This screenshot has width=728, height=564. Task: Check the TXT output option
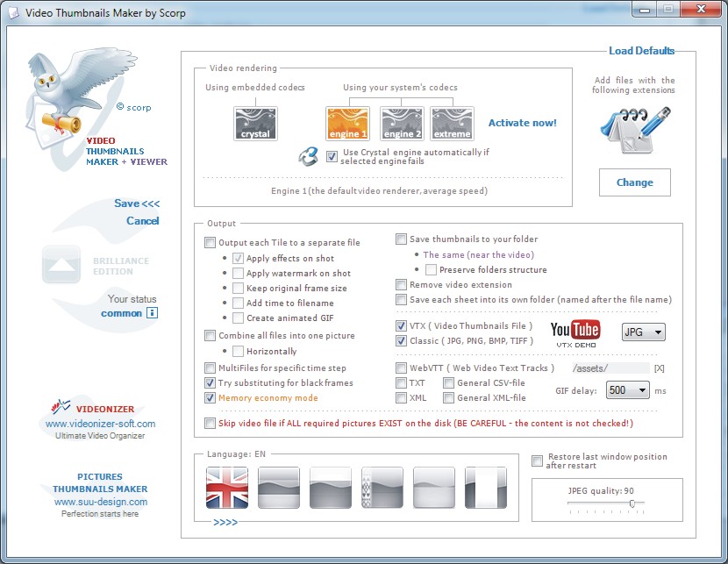coord(401,383)
